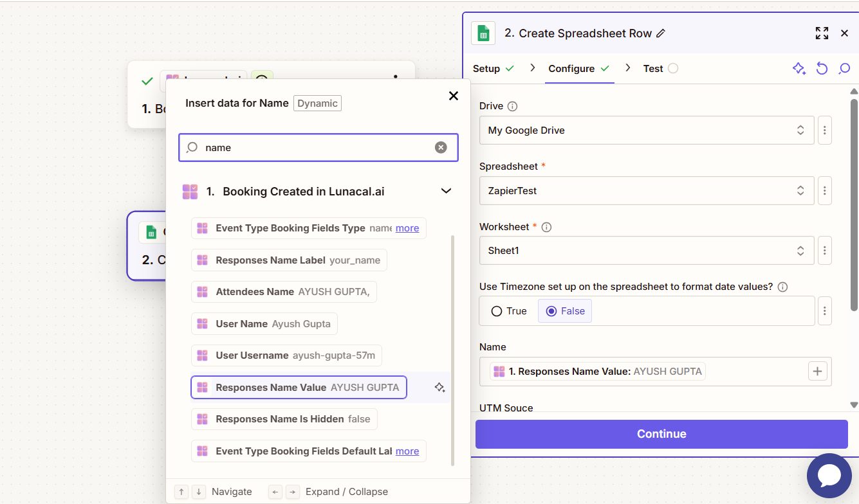Click the plus icon in Name field
Screen dimensions: 859x504
817,371
